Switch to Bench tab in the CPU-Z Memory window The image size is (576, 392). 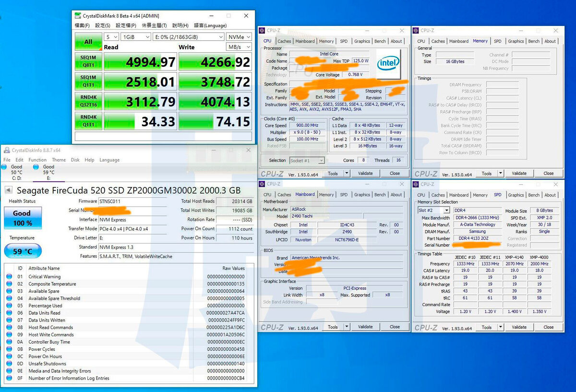(534, 41)
